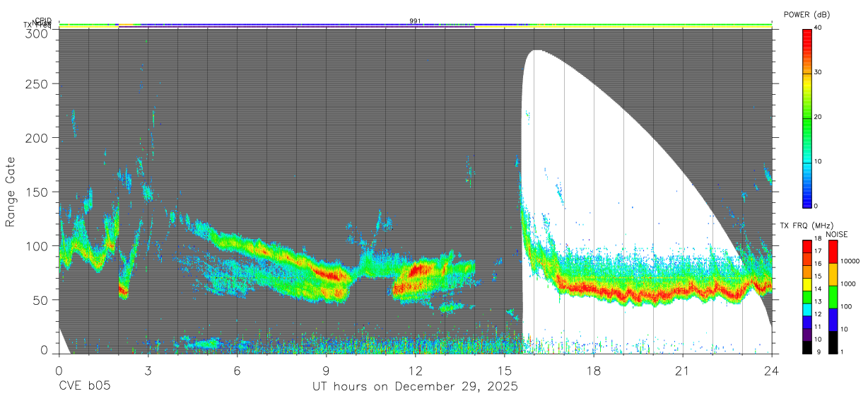
Task: Click the 14 label on the TX FRQ legend
Action: (817, 289)
